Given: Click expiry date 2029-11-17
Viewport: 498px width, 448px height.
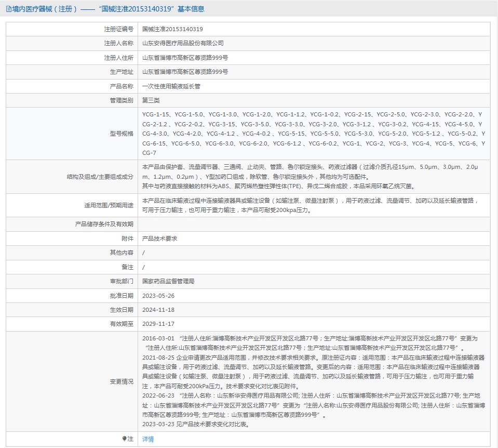Looking at the screenshot, I should pos(158,324).
